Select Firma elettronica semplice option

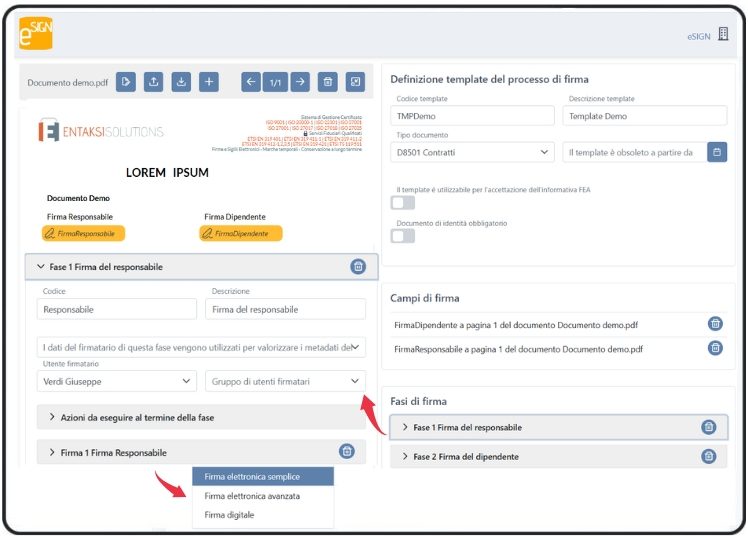(263, 476)
